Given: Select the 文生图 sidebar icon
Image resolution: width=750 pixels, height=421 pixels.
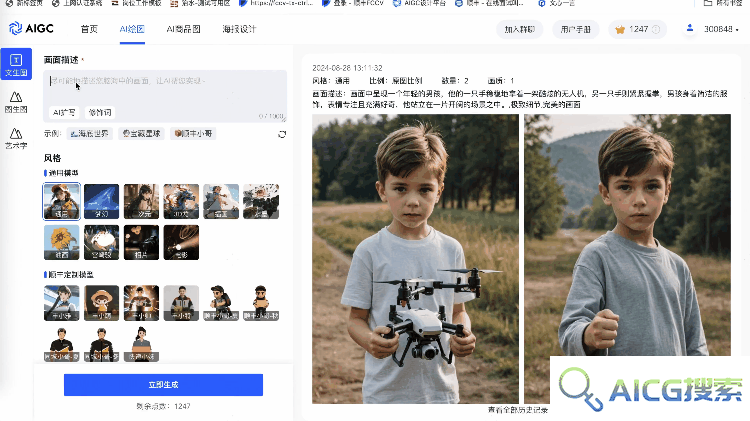Looking at the screenshot, I should coord(16,64).
